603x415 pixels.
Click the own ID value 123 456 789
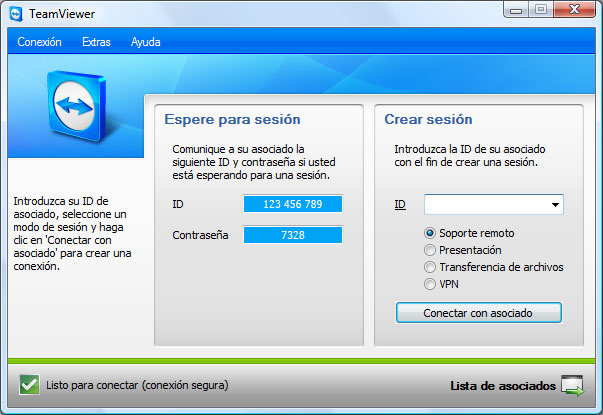point(293,204)
